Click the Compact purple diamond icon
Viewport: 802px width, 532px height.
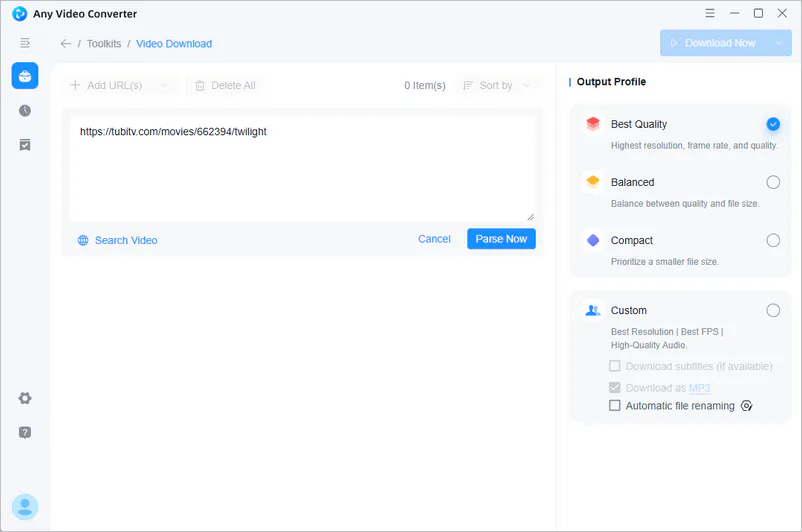click(x=593, y=240)
